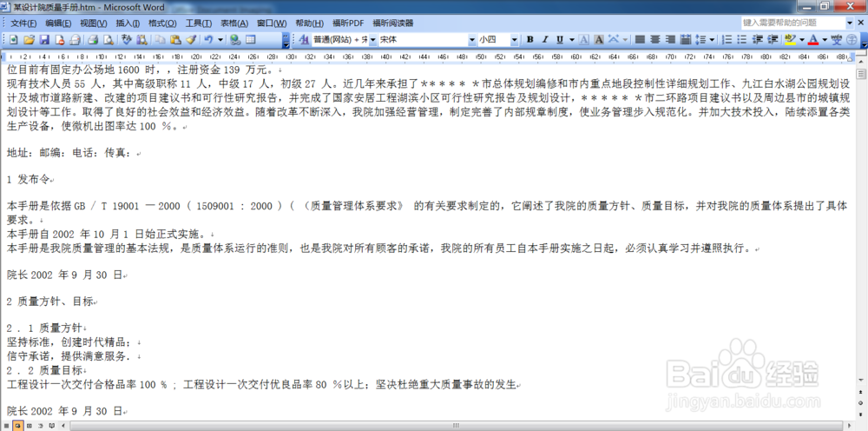Toggle underline formatting
This screenshot has height=431, width=868.
point(560,39)
